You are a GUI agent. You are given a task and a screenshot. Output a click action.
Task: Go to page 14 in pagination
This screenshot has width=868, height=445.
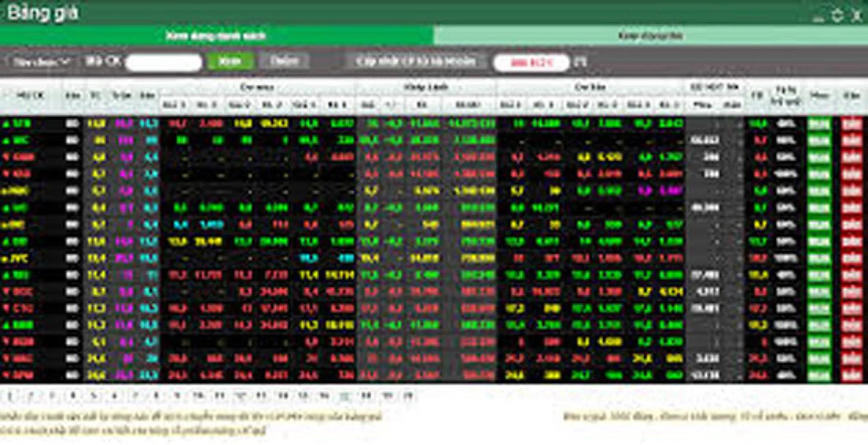pos(283,396)
